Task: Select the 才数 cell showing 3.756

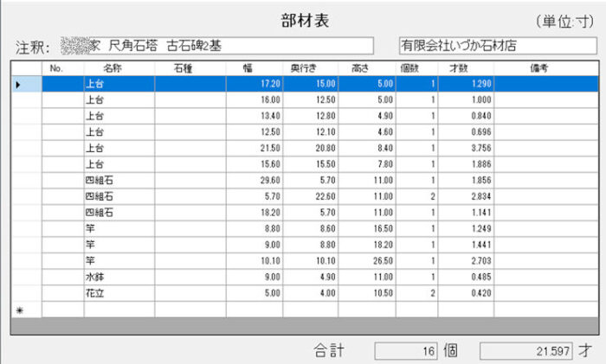Action: (x=466, y=148)
